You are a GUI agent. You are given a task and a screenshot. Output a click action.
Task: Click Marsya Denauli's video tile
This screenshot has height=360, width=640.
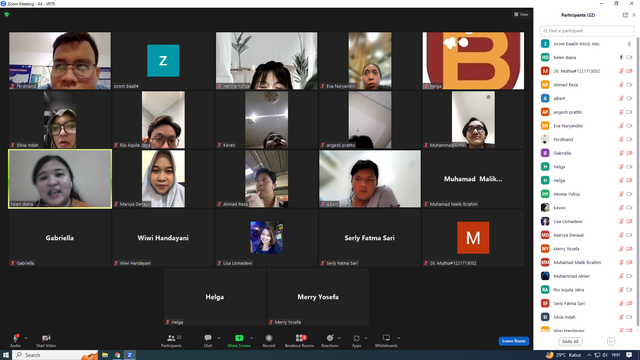(163, 179)
